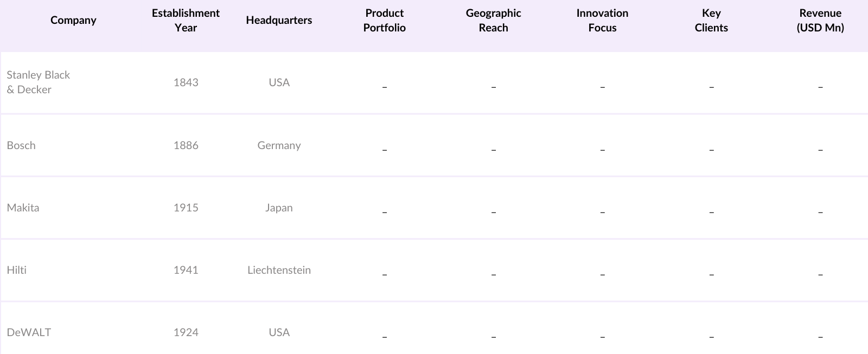
Task: Select the Revenue (USD Mn) header
Action: (x=820, y=21)
